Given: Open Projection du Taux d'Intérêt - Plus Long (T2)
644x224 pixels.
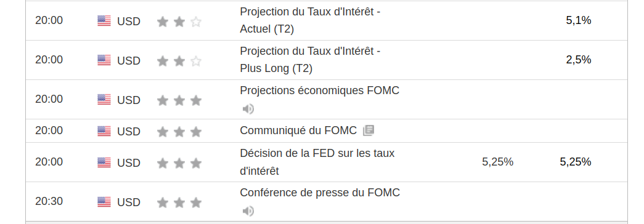Looking at the screenshot, I should coord(310,60).
